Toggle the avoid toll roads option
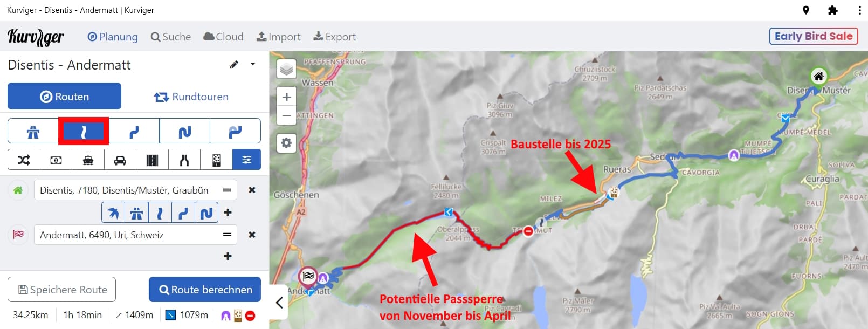The width and height of the screenshot is (868, 329). (x=56, y=160)
